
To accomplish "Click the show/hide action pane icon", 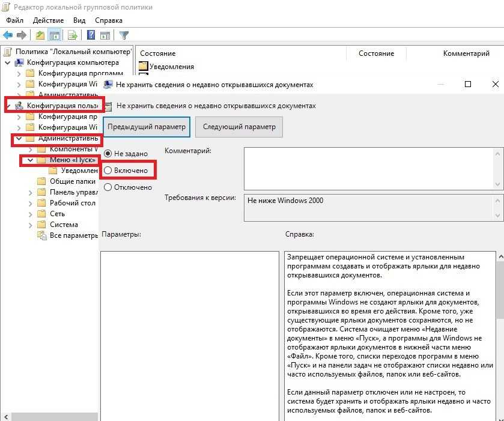I will pos(105,35).
